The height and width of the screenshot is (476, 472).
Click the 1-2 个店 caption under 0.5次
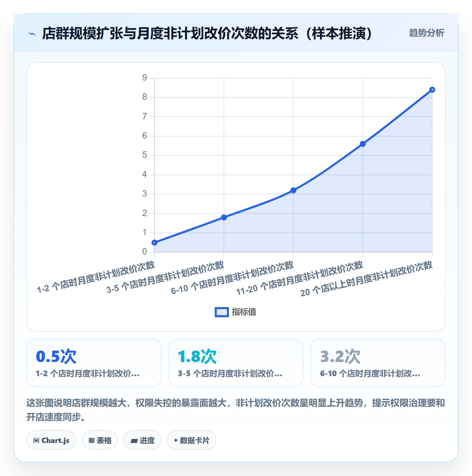pos(88,374)
